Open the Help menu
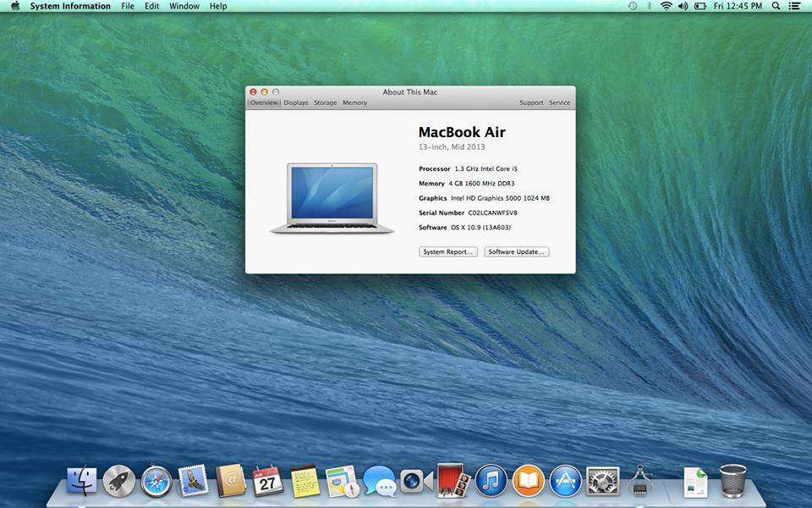 pos(218,6)
